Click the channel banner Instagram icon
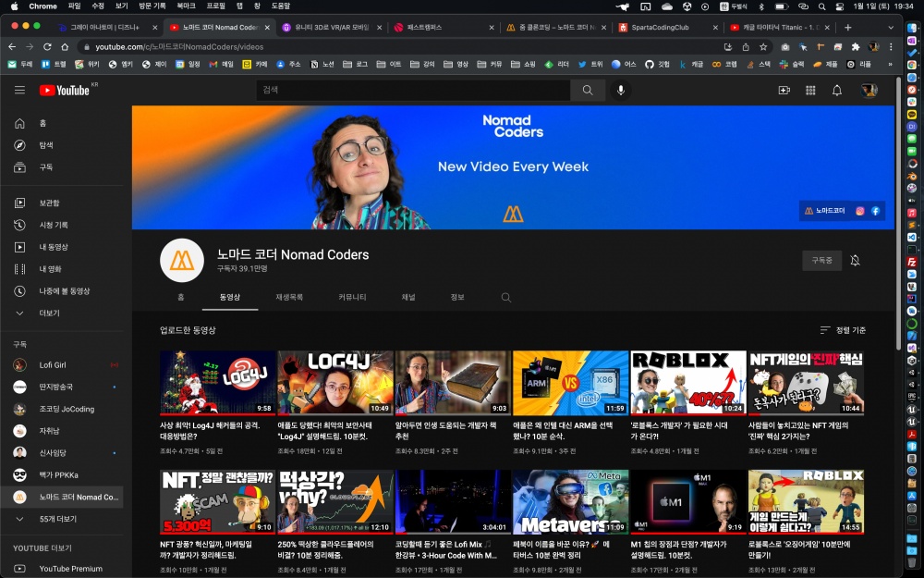 tap(859, 211)
